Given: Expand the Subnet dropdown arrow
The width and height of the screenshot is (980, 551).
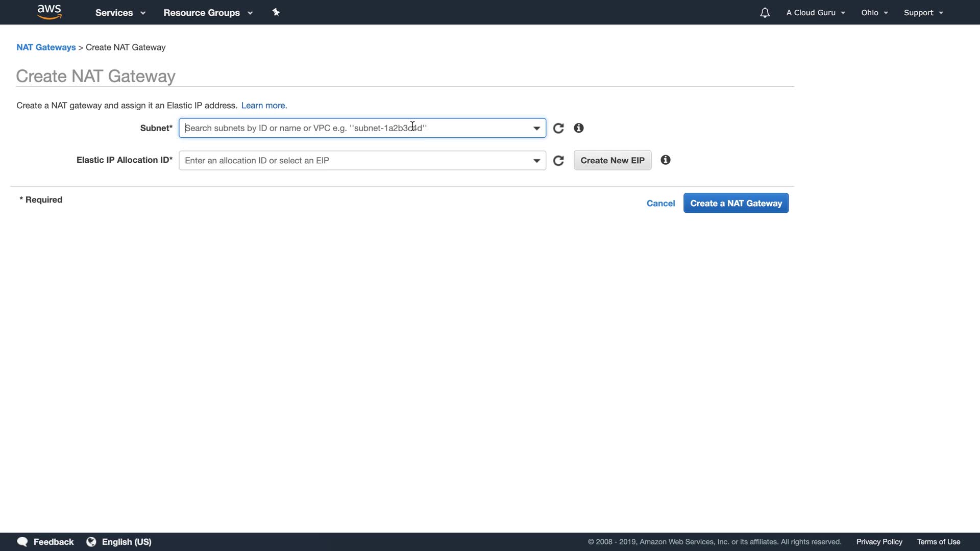Looking at the screenshot, I should (x=536, y=128).
